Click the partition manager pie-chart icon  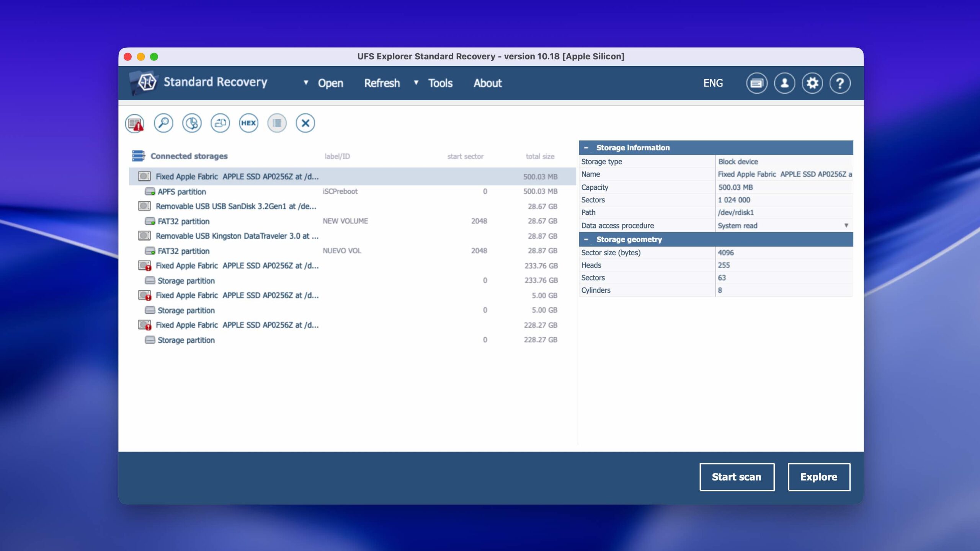pos(192,123)
